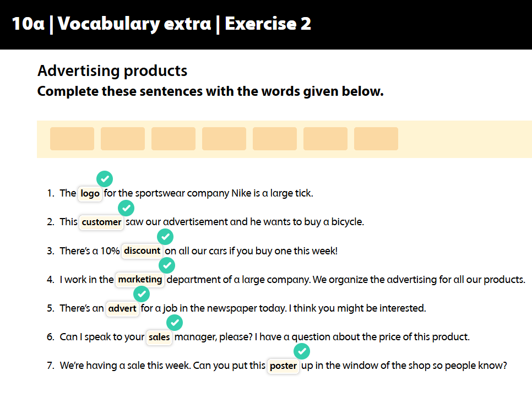Select the 'advert' answer chip in sentence 5
The image size is (532, 403).
pyautogui.click(x=122, y=308)
